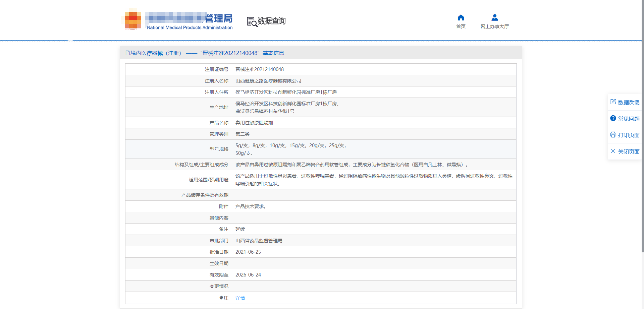Click the NMPA emblem logo
This screenshot has width=644, height=309.
pyautogui.click(x=132, y=19)
